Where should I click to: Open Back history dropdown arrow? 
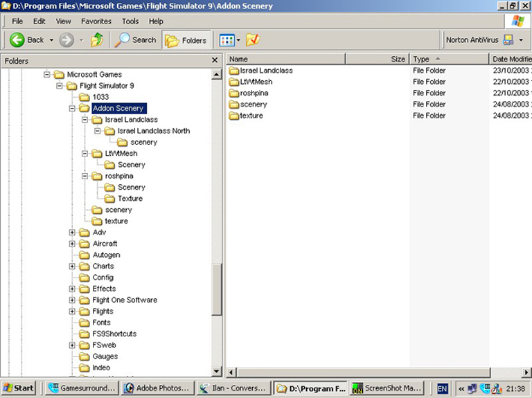(51, 40)
